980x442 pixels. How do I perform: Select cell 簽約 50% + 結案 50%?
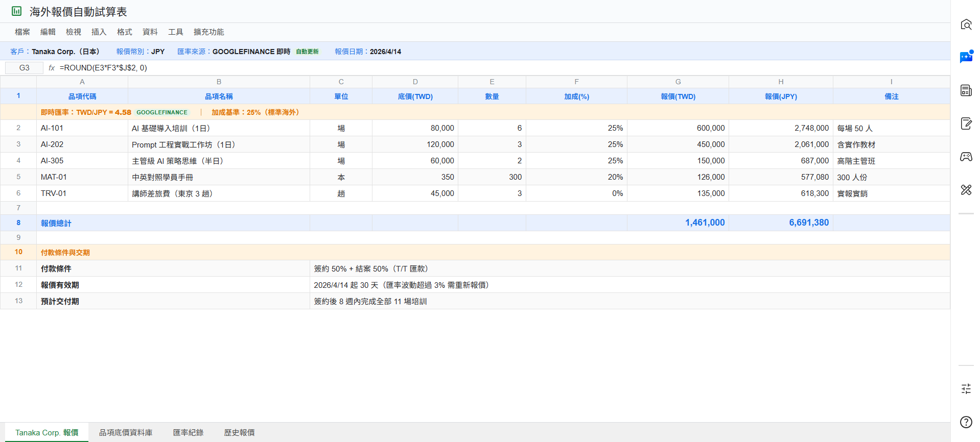[630, 268]
